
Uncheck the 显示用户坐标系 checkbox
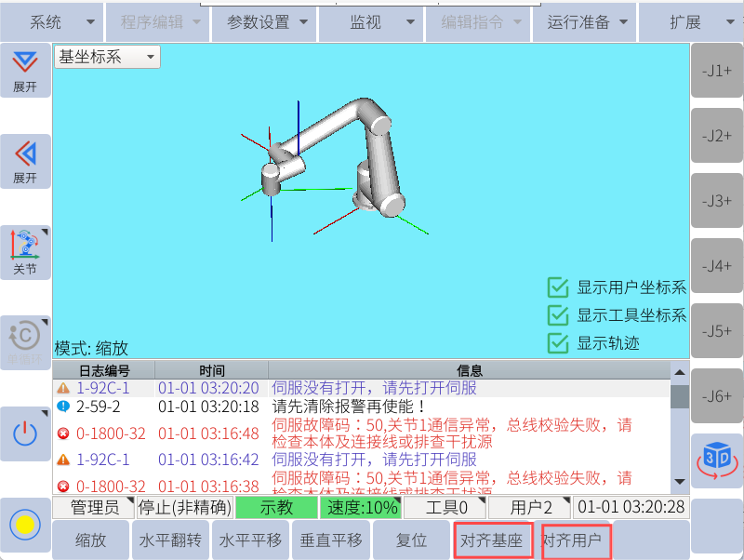[558, 287]
